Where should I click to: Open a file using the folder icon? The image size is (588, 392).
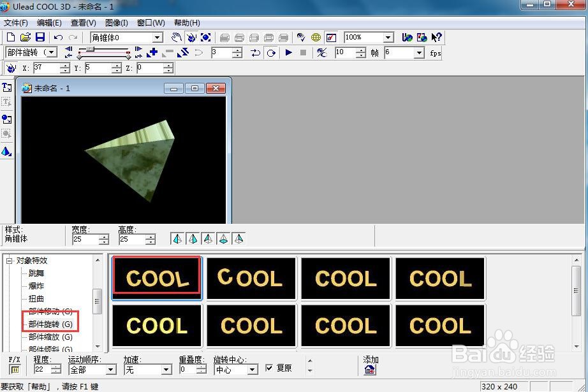[25, 37]
